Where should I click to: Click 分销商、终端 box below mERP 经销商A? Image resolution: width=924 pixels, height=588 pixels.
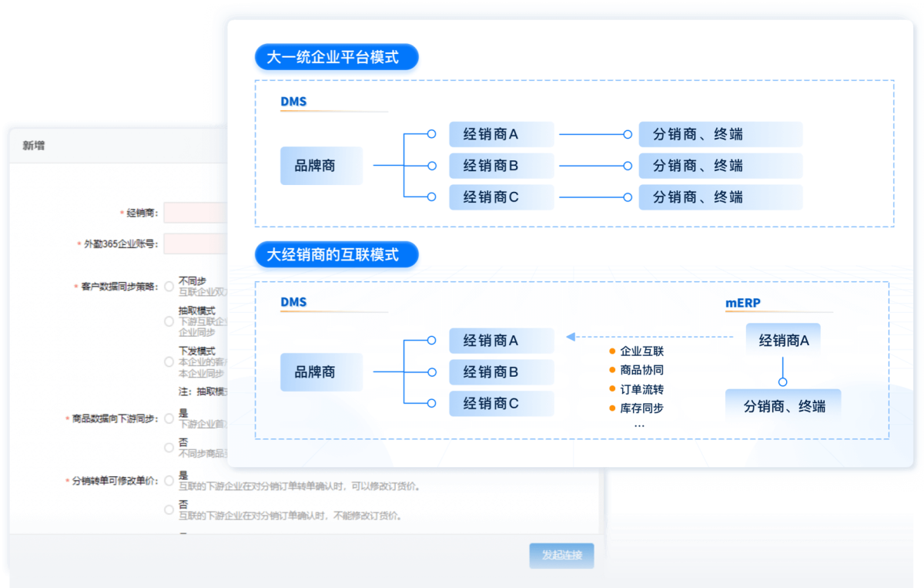[783, 406]
